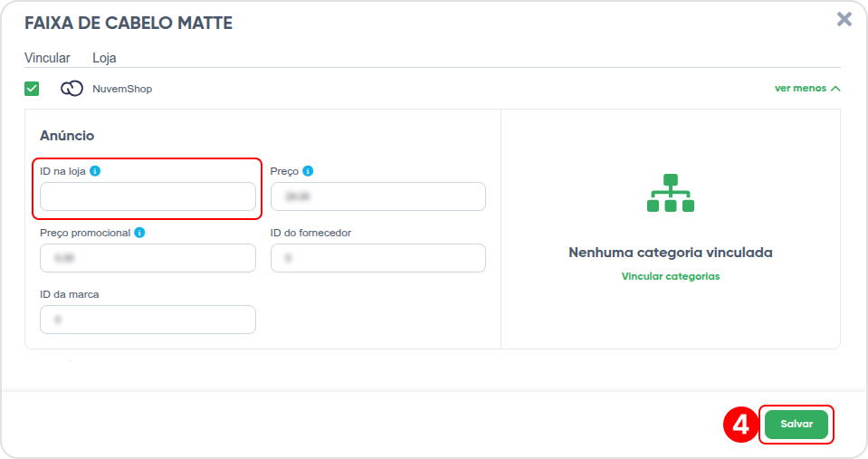Click the red step 4 marker
The image size is (868, 459).
[740, 425]
